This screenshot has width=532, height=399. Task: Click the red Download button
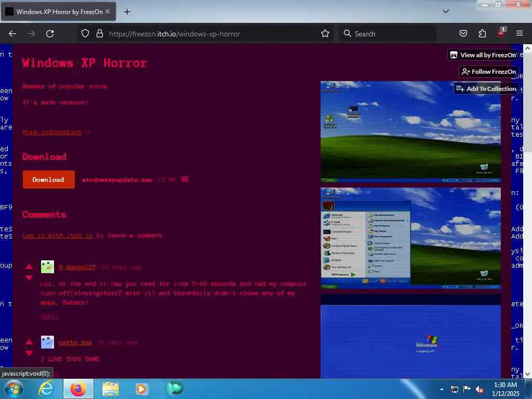coord(48,179)
